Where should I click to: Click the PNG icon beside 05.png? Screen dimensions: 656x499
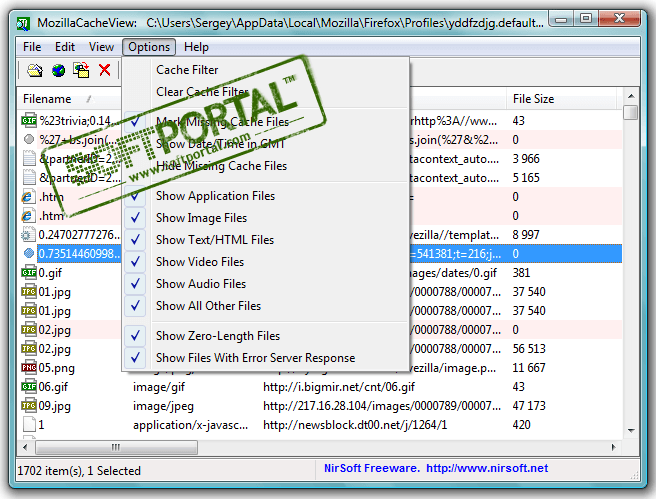[29, 368]
